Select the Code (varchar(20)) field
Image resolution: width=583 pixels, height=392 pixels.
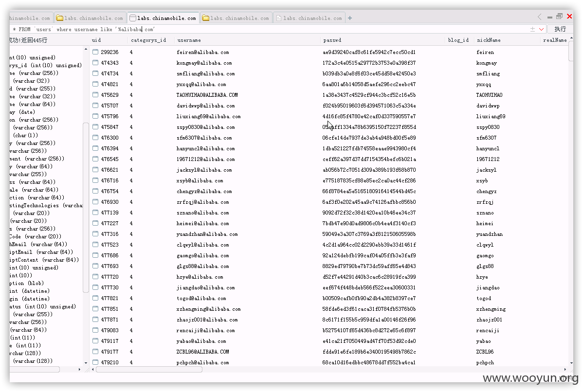[x=36, y=237]
